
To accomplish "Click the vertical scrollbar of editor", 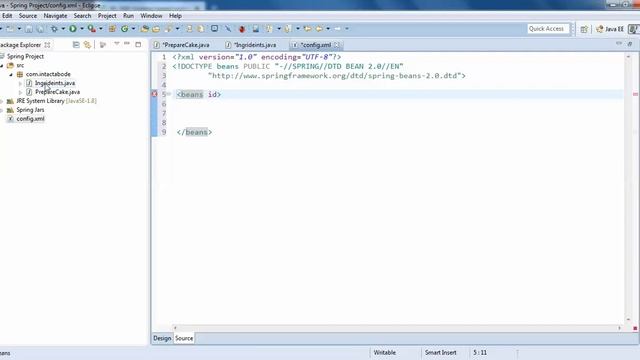I will coord(628,188).
